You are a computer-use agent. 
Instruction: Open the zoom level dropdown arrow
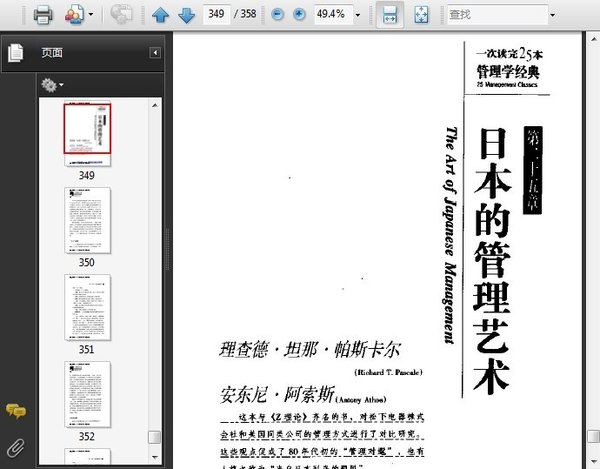[358, 15]
